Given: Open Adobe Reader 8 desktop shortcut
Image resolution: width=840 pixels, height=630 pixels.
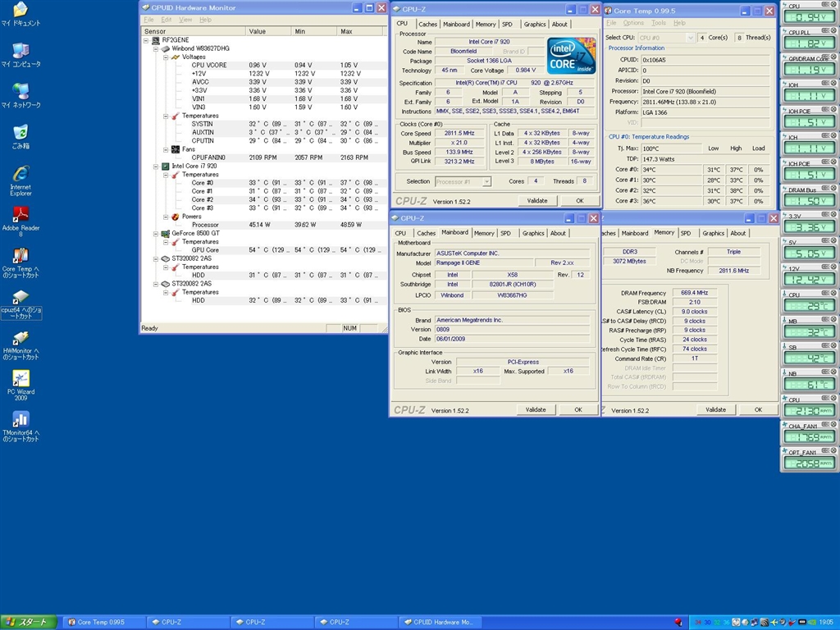Looking at the screenshot, I should pos(21,216).
